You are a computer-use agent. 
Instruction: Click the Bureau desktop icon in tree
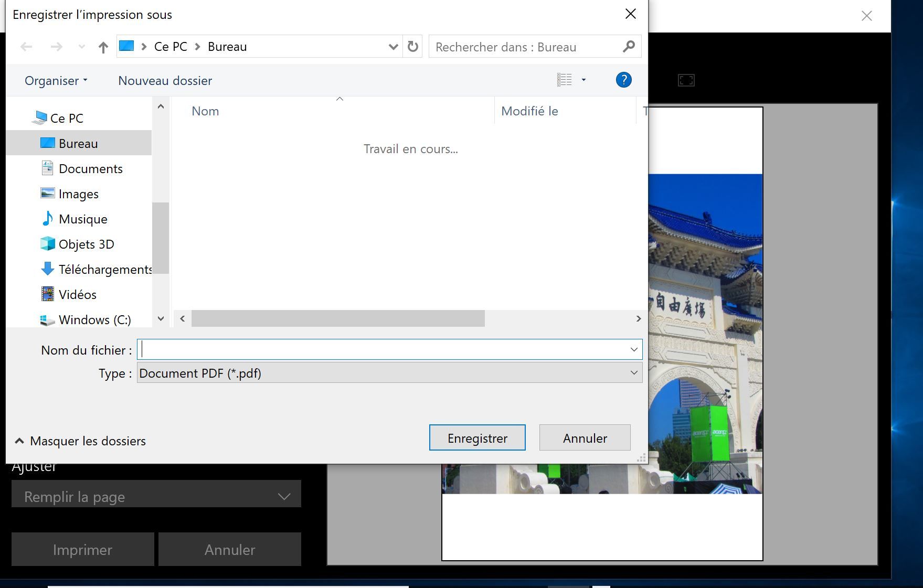tap(48, 143)
